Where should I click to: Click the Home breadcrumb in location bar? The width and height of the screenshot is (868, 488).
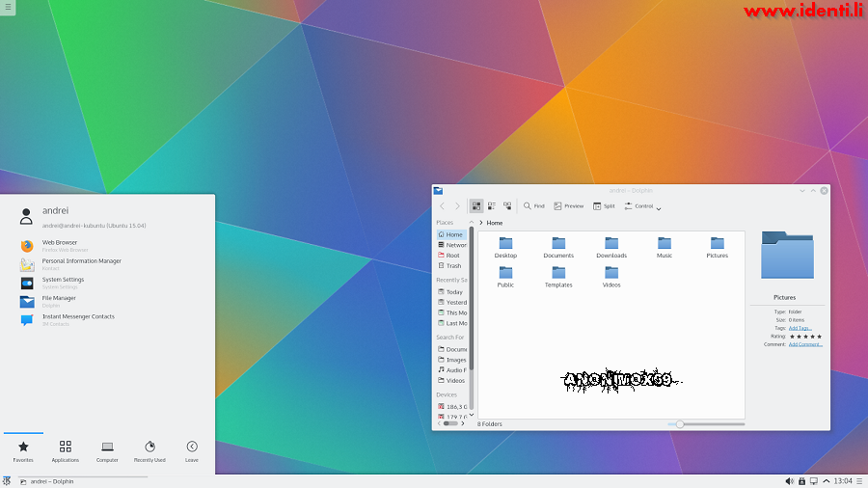coord(495,223)
